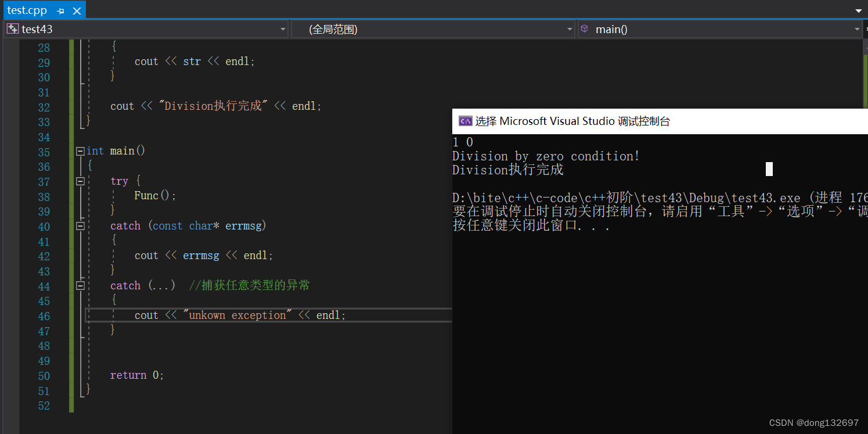Click the return 0; statement
The width and height of the screenshot is (868, 434).
point(137,375)
